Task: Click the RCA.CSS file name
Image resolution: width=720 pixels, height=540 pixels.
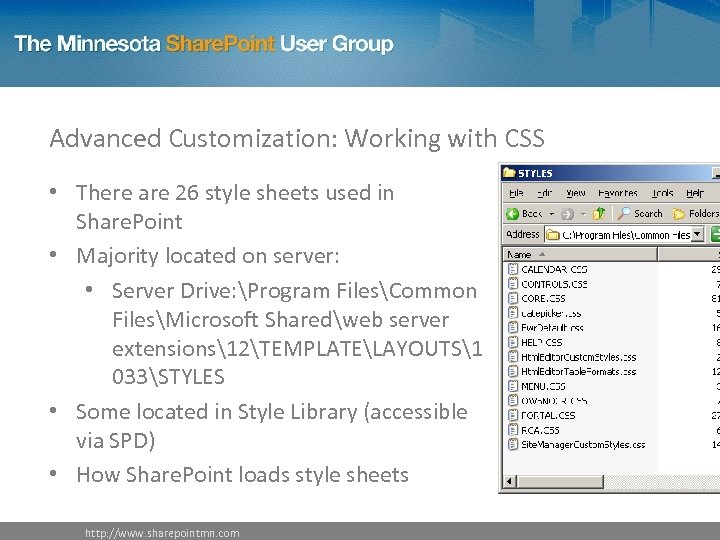Action: coord(540,431)
